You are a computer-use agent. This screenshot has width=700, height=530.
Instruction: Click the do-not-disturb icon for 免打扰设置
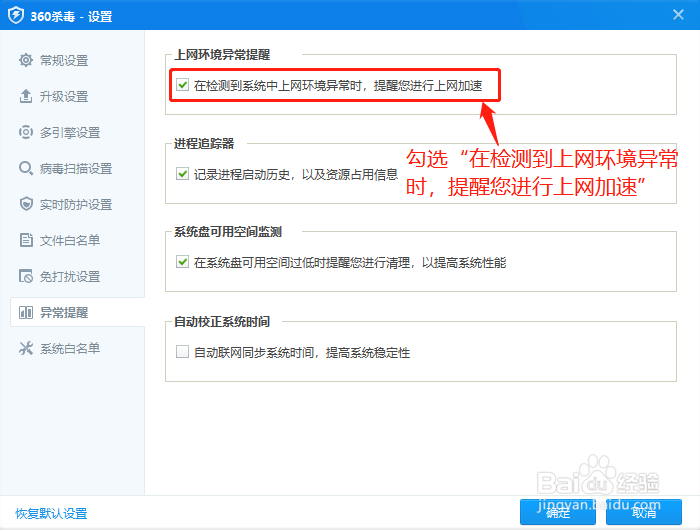point(26,276)
